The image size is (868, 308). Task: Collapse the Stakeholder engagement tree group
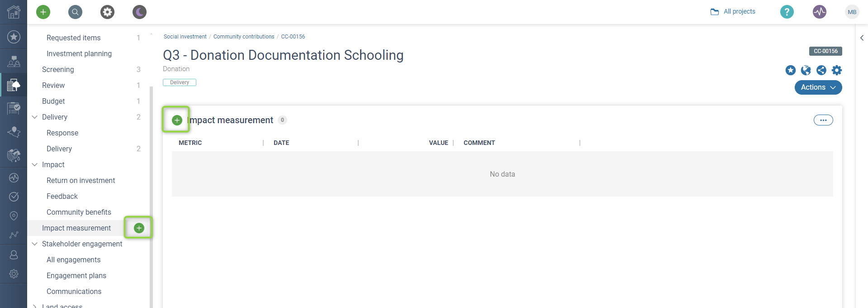(x=35, y=244)
